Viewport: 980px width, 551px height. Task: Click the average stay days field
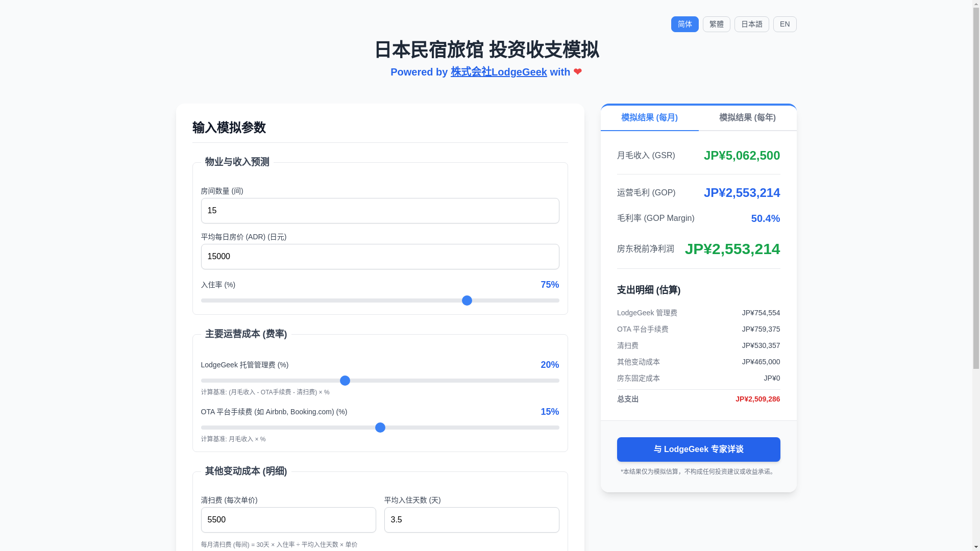click(x=471, y=520)
